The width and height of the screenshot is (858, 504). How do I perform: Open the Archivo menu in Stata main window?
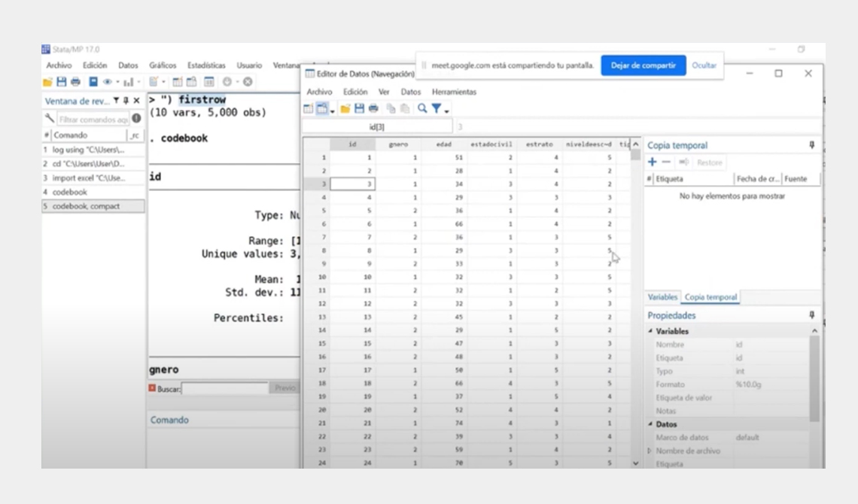(x=59, y=65)
